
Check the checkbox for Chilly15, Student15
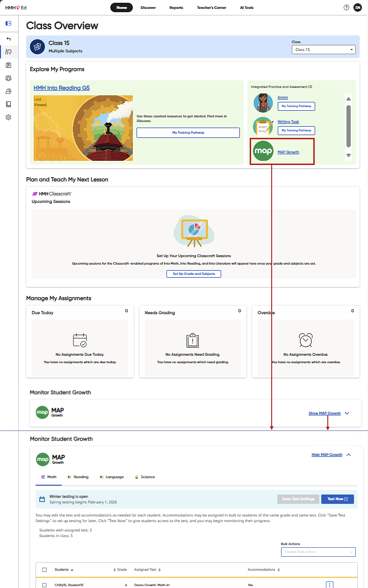click(x=45, y=585)
